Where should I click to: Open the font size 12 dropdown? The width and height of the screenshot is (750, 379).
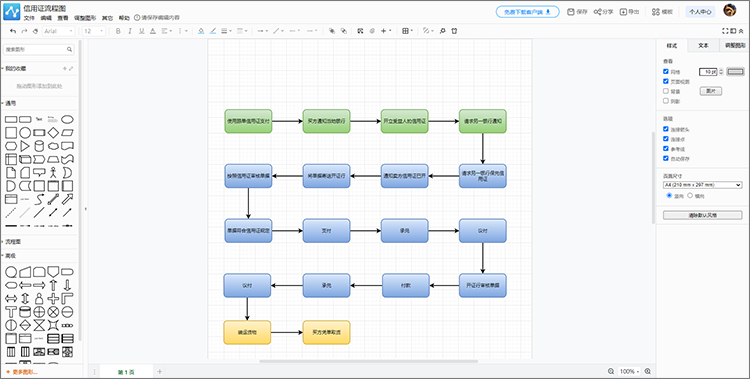point(94,31)
